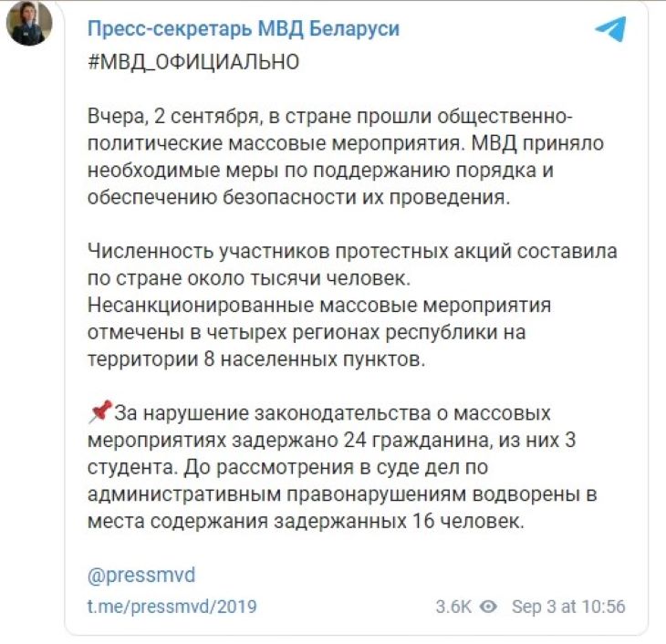666x644 pixels.
Task: Click the eye views icon
Action: click(x=489, y=607)
